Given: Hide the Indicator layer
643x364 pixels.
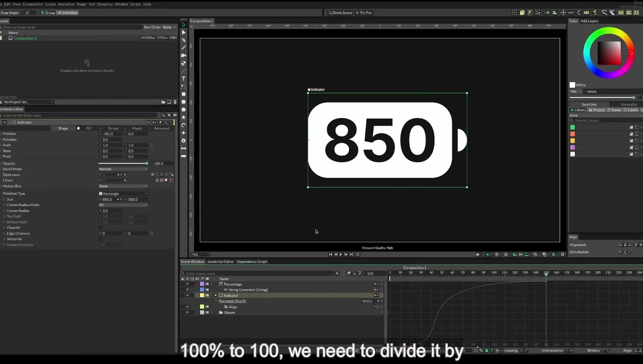Looking at the screenshot, I should click(x=187, y=295).
